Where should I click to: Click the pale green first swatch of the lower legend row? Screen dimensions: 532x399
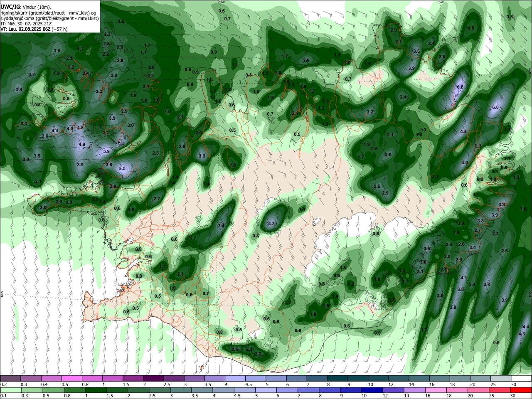11,390
